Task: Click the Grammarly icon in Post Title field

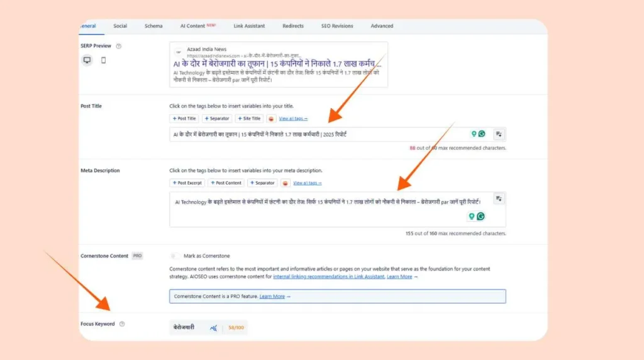Action: pos(482,134)
